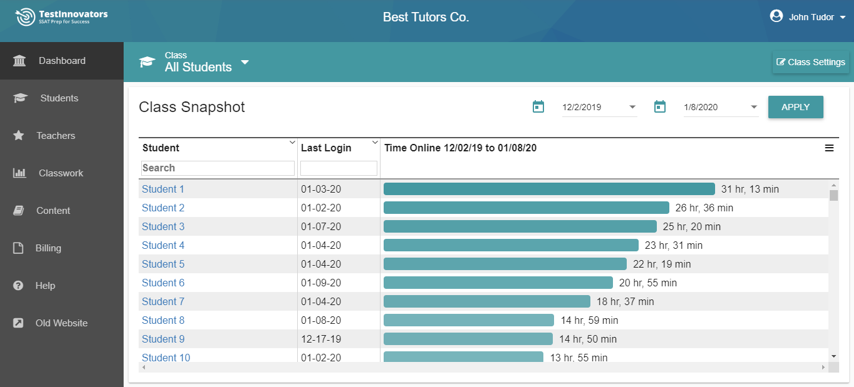Image resolution: width=854 pixels, height=387 pixels.
Task: Click the Students graduation cap sidebar icon
Action: click(x=20, y=99)
